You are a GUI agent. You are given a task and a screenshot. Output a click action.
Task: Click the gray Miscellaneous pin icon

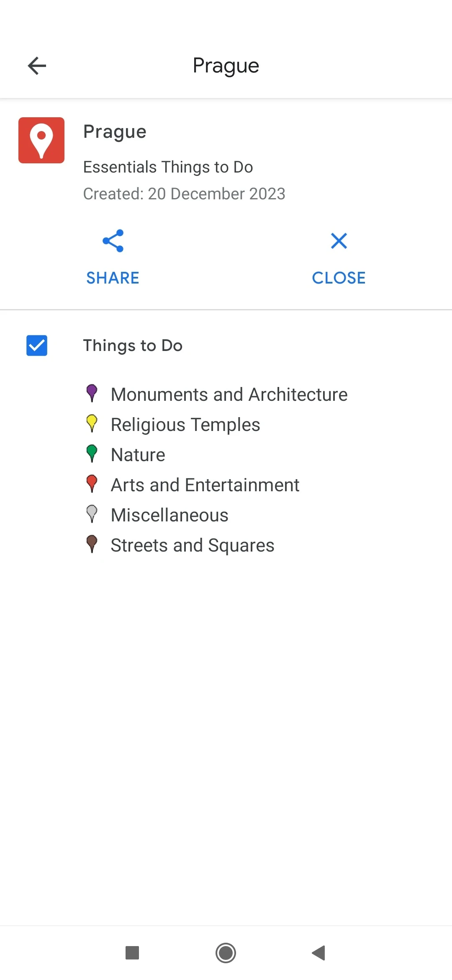pyautogui.click(x=92, y=513)
